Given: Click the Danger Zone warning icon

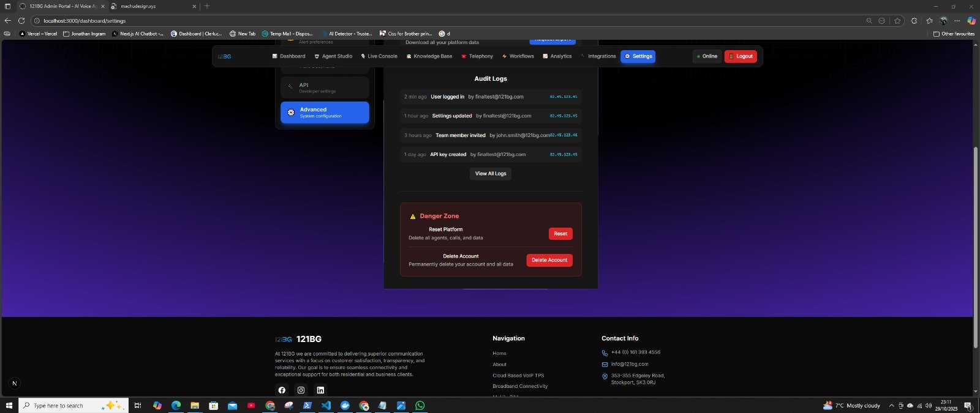Looking at the screenshot, I should pyautogui.click(x=413, y=217).
